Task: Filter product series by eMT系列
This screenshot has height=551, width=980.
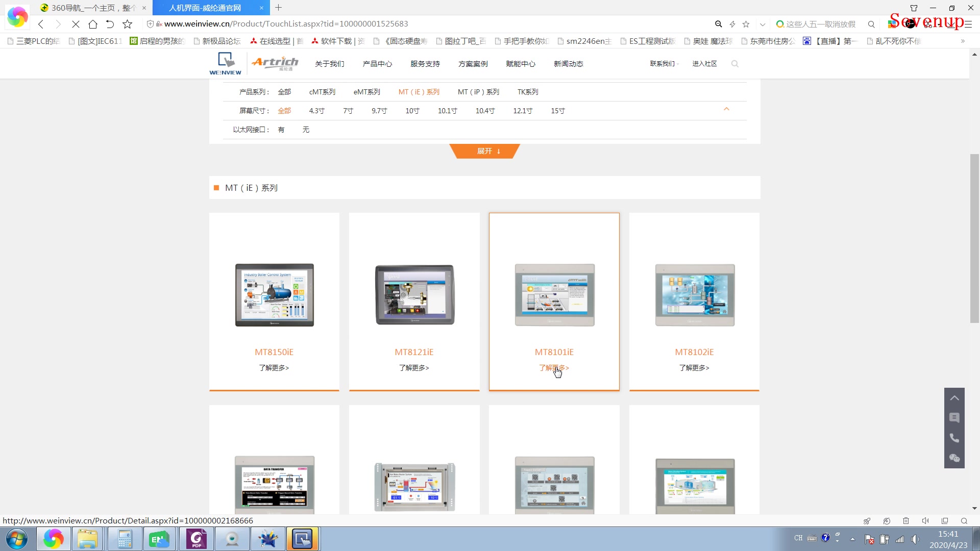Action: [366, 92]
